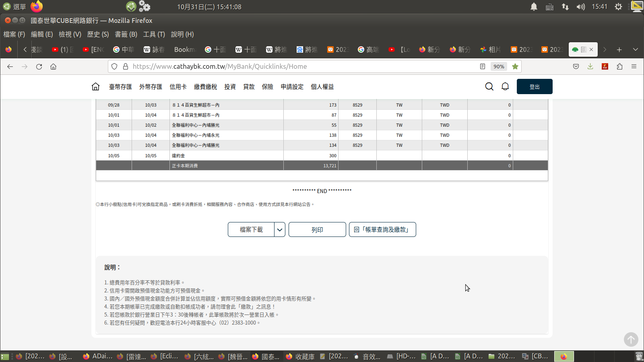Open the 書籤 (B) menu
The height and width of the screenshot is (362, 644).
click(x=126, y=34)
